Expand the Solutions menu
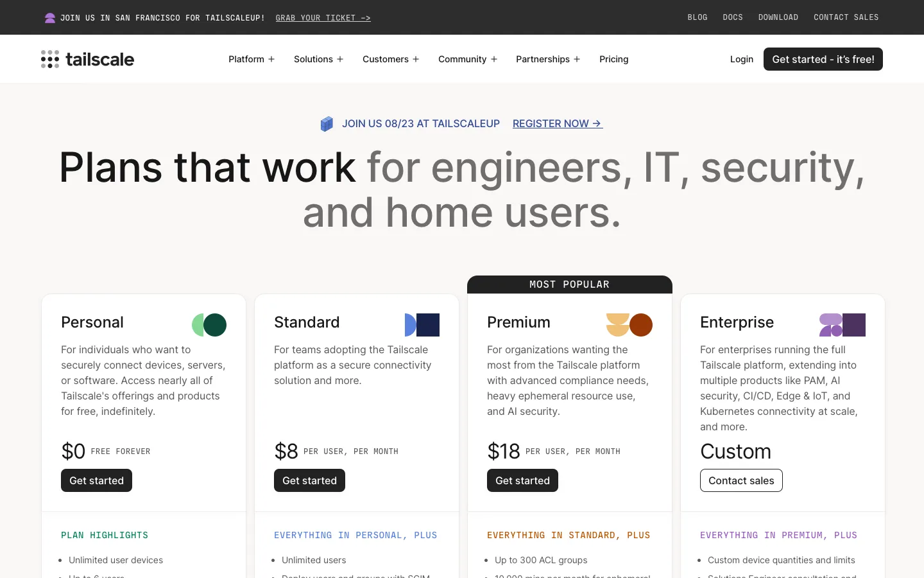Screen dimensions: 924x578 click(318, 59)
